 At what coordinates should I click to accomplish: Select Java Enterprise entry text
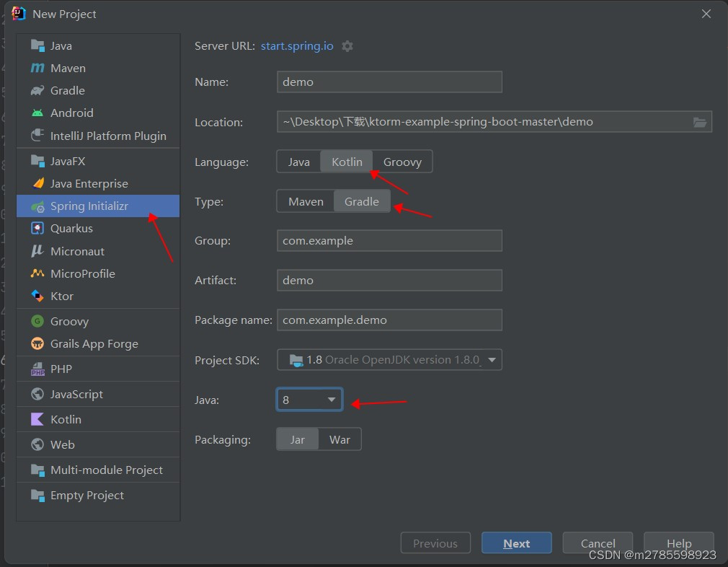(89, 183)
